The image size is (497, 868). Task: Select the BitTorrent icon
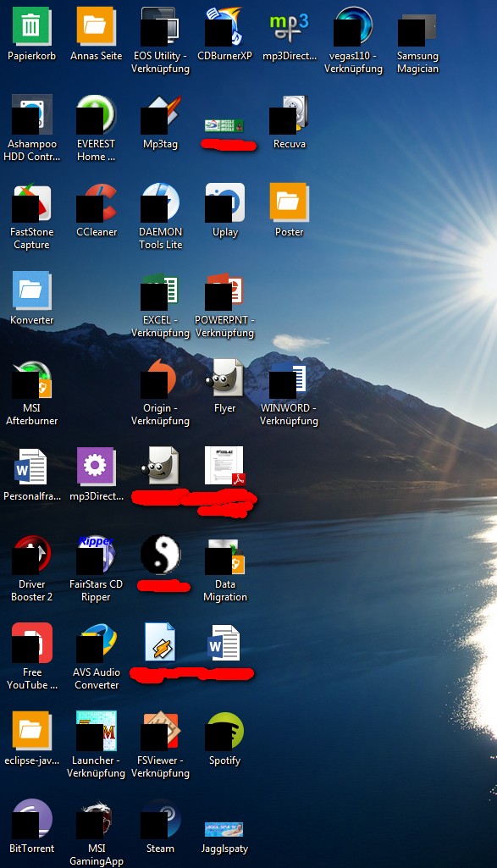tap(31, 819)
